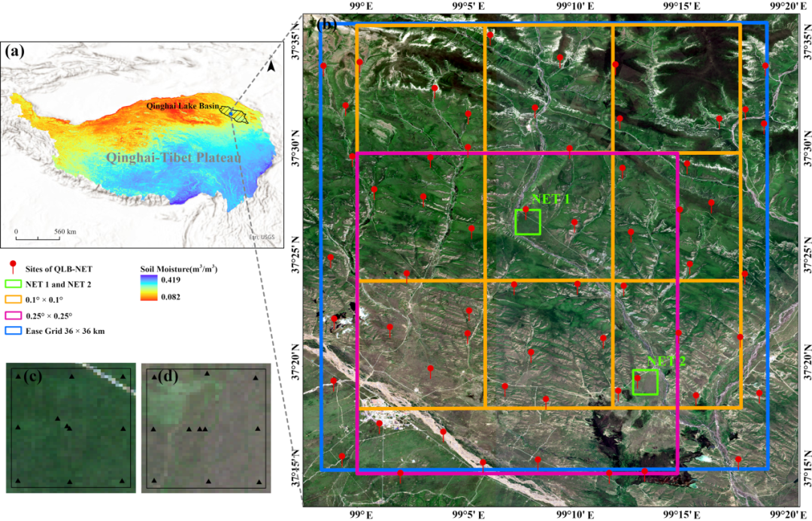Click the north arrow in map (a)
The width and height of the screenshot is (812, 521).
(x=270, y=65)
